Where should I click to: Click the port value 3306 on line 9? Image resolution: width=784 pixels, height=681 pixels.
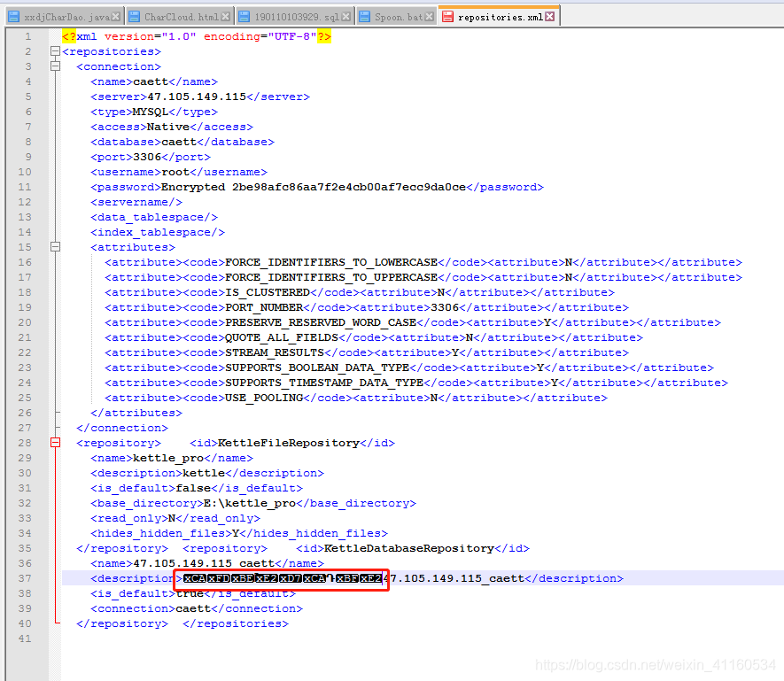point(147,157)
